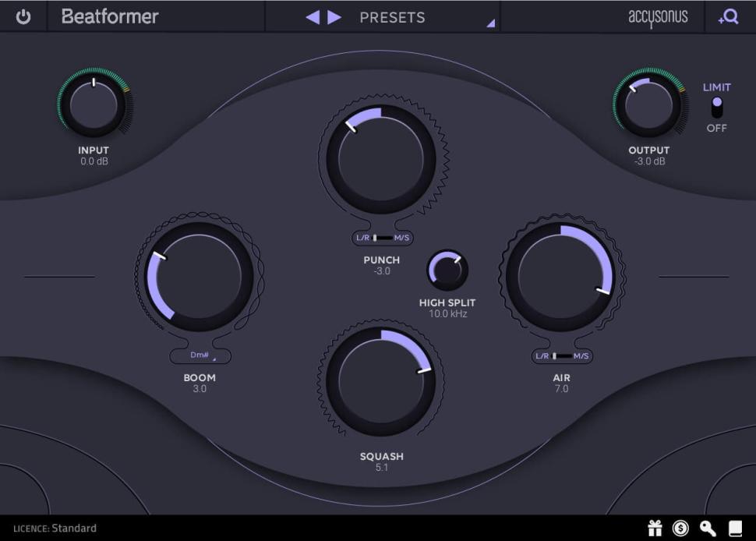This screenshot has height=541, width=756.
Task: Click the right preset navigation arrow
Action: point(331,16)
